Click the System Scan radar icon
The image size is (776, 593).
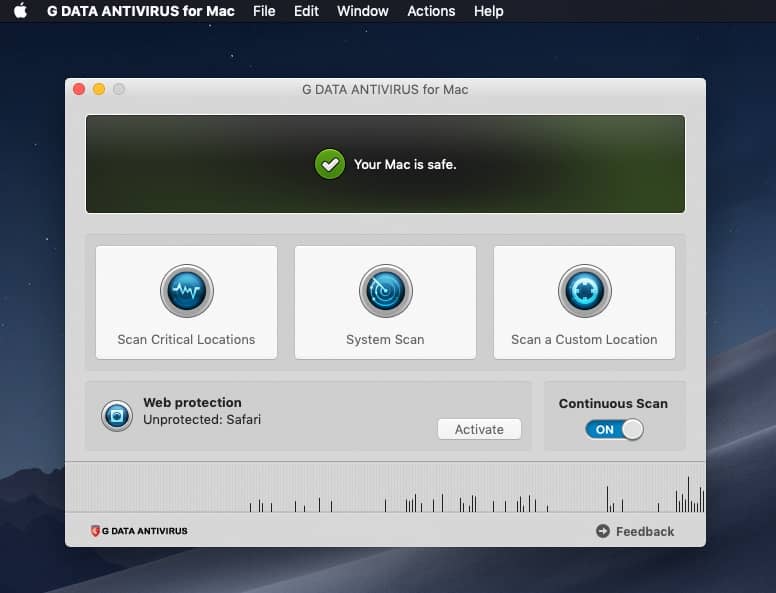click(x=386, y=291)
